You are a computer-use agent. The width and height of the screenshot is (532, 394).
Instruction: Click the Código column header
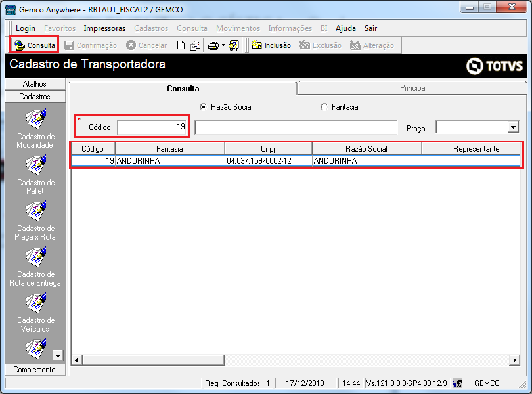point(93,148)
